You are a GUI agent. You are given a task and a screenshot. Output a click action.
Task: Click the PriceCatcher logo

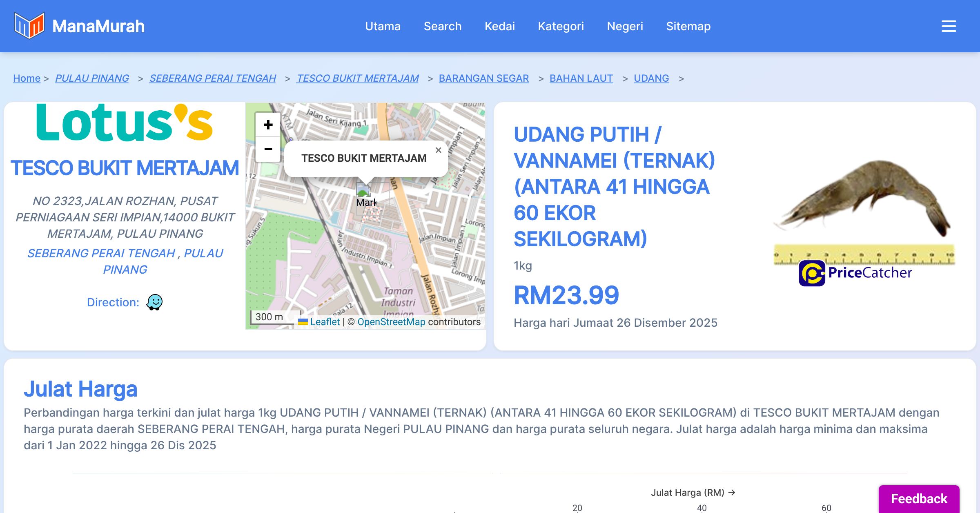(x=855, y=273)
